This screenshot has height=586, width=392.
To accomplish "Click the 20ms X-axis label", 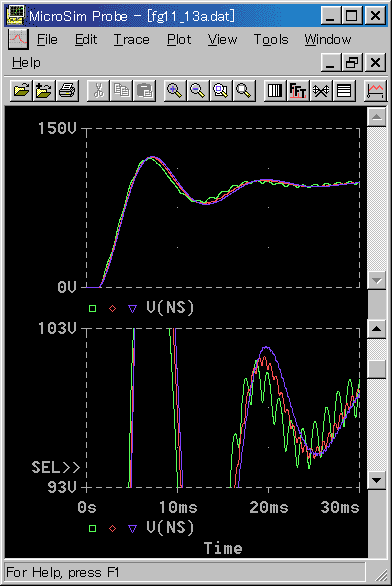I will coord(269,508).
